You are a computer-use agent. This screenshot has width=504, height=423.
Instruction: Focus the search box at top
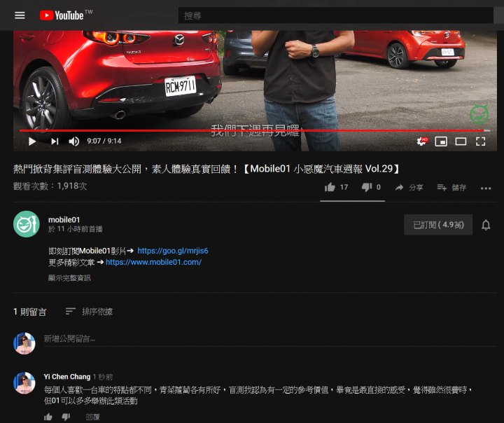point(335,15)
